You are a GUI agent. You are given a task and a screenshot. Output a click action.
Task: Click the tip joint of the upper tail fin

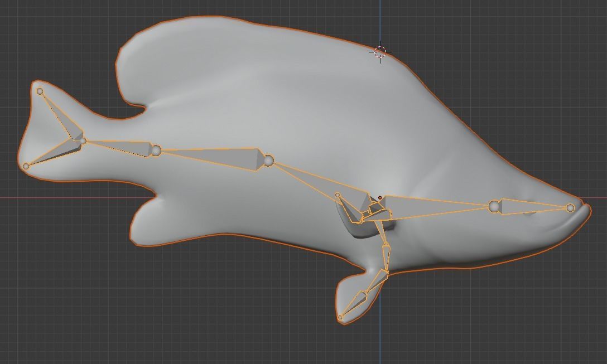40,91
